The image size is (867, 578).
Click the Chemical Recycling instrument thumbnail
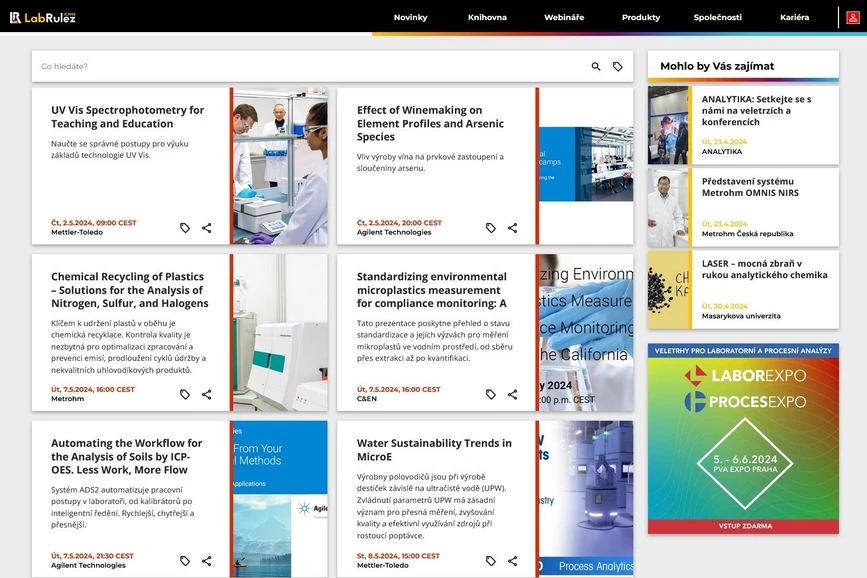280,332
